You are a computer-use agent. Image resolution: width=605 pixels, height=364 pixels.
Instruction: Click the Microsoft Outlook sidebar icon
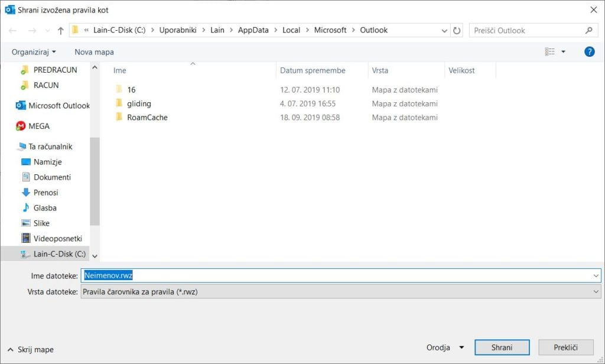click(x=21, y=105)
